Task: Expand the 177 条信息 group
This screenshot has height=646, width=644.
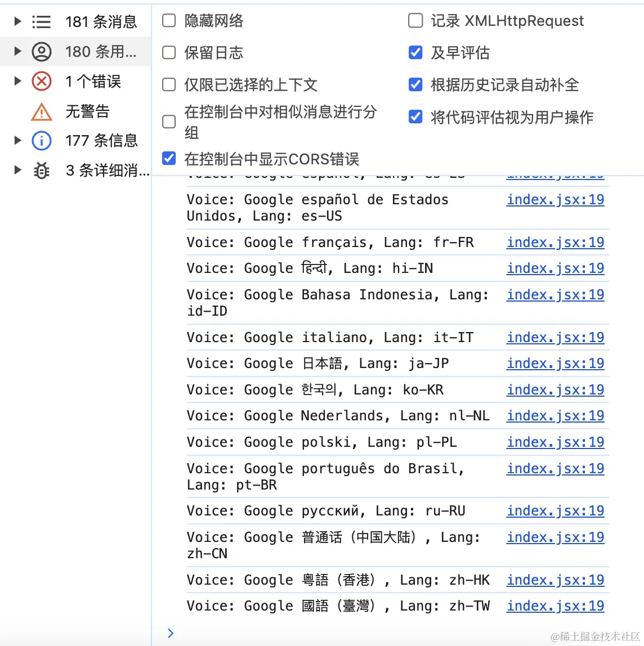Action: click(x=17, y=141)
